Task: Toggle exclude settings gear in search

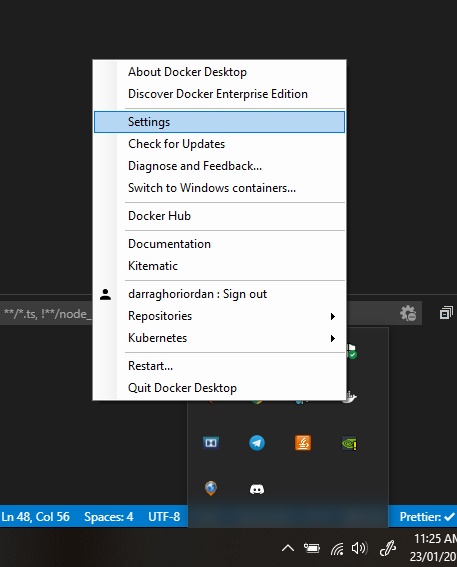Action: [408, 313]
